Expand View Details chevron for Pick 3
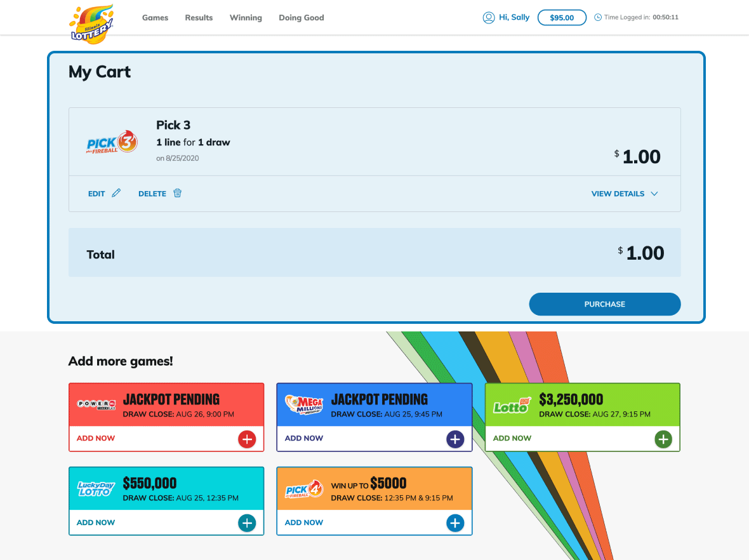 [x=654, y=194]
